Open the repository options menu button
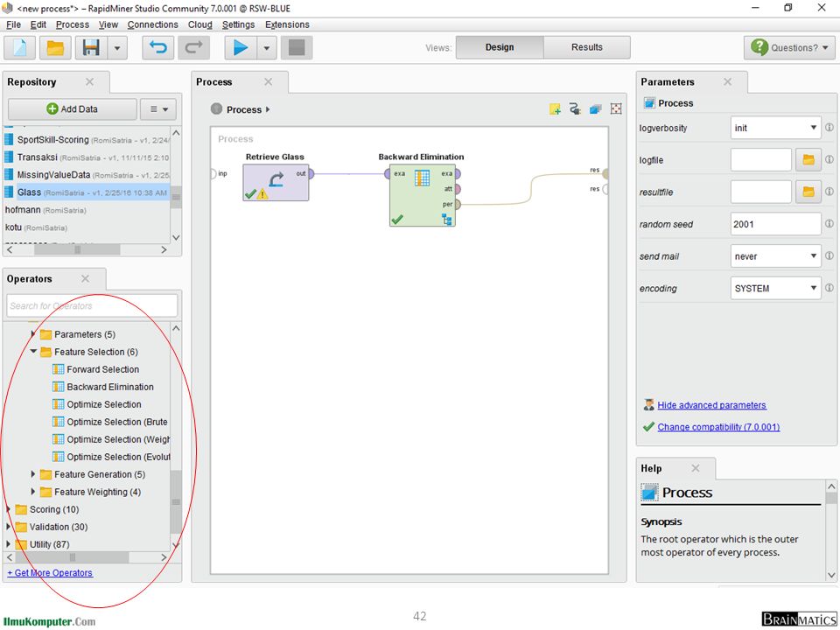The height and width of the screenshot is (630, 840). point(158,109)
